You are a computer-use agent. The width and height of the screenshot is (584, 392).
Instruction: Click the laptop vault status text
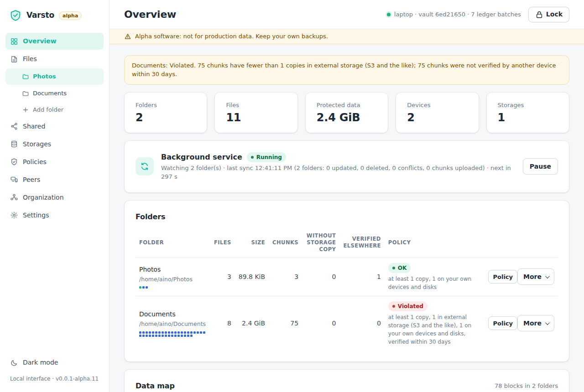458,15
